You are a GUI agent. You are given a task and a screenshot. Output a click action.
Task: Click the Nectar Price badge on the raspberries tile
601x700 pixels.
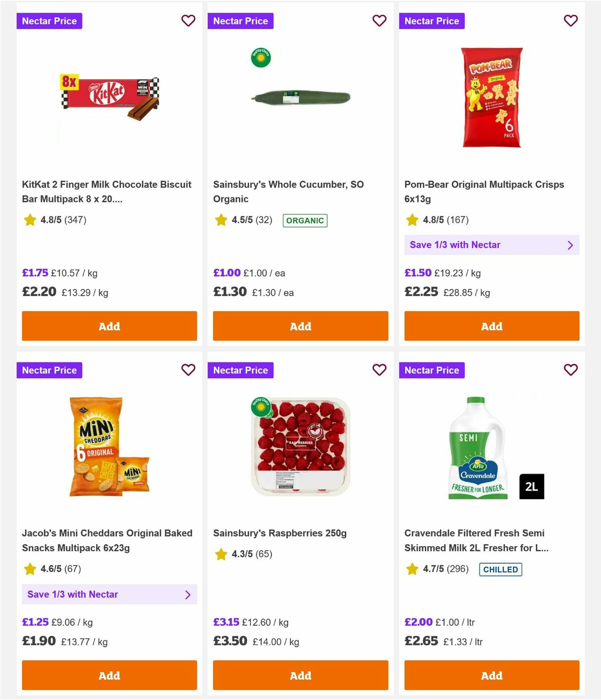tap(241, 370)
